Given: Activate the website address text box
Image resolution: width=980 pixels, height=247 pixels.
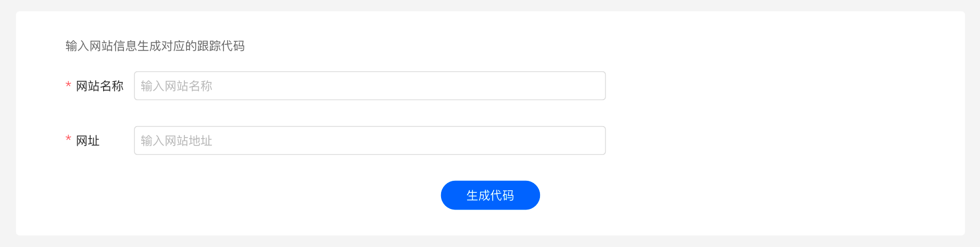Looking at the screenshot, I should pos(370,140).
